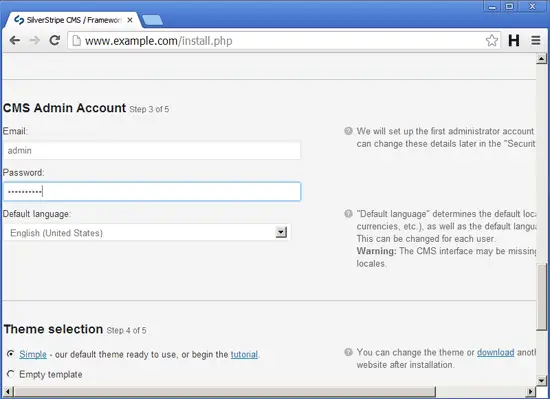Image resolution: width=550 pixels, height=399 pixels.
Task: Click the 'Warning:' text in language help
Action: point(376,251)
